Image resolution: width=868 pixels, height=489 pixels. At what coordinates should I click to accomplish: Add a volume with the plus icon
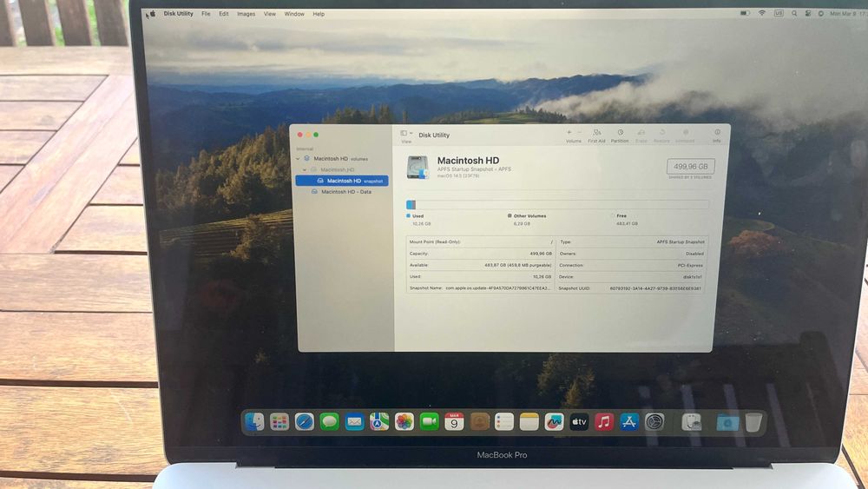pyautogui.click(x=569, y=132)
